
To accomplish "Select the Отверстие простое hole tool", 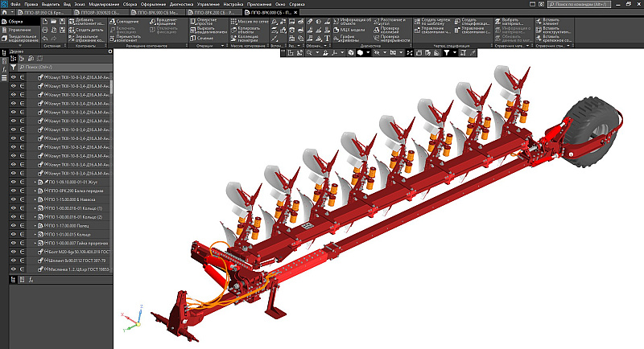I will [208, 22].
